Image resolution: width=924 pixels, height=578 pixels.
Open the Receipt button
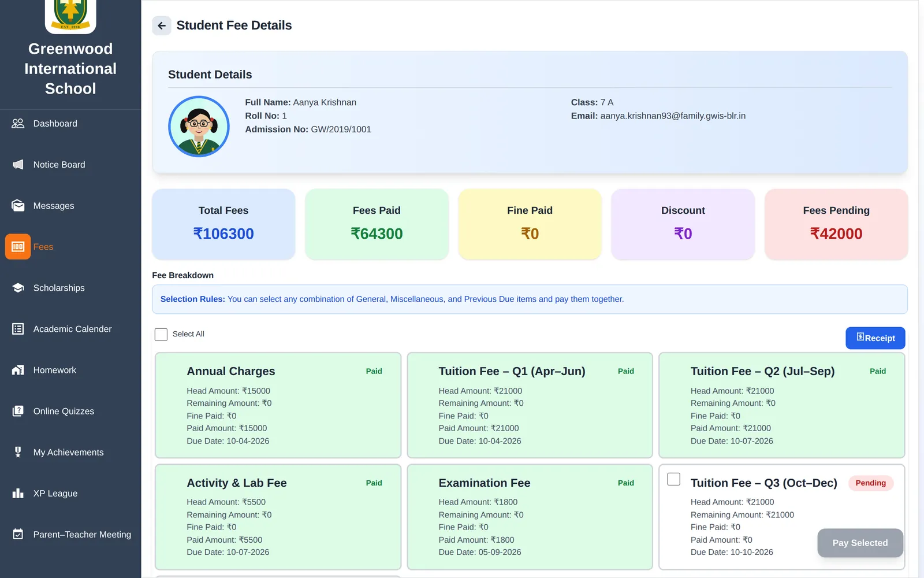pyautogui.click(x=875, y=338)
